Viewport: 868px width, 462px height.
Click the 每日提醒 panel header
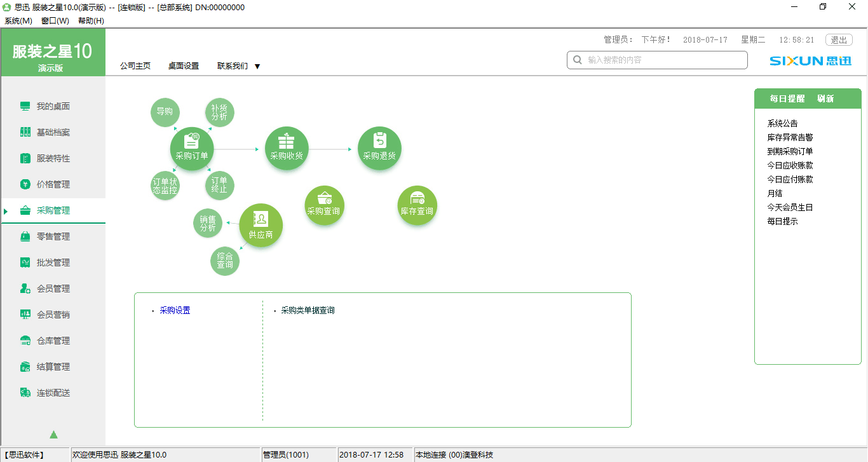(787, 99)
